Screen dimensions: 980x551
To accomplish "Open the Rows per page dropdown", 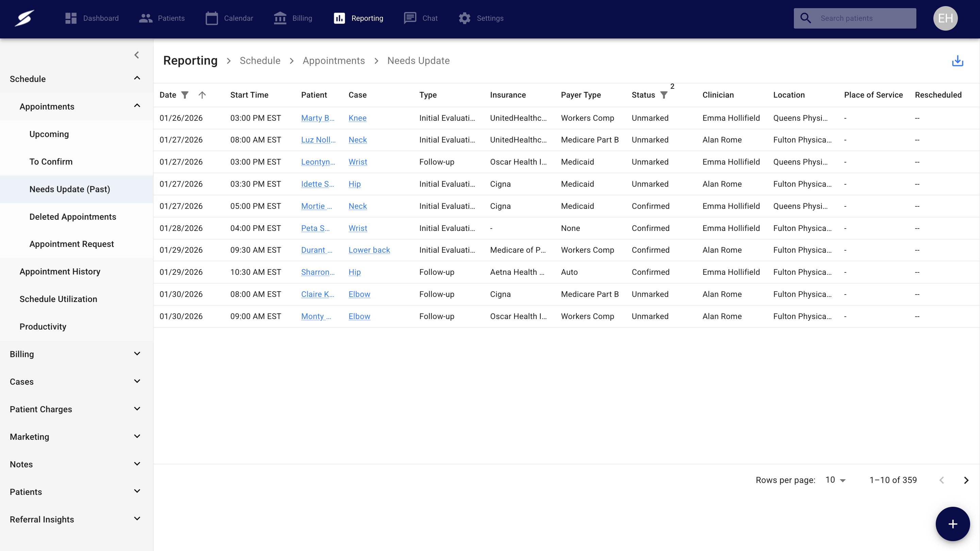I will [x=835, y=480].
